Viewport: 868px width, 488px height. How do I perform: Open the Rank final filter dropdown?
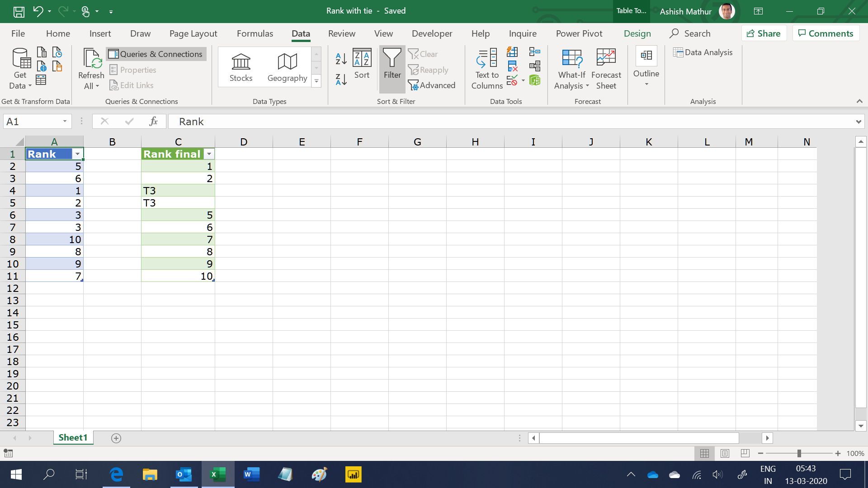click(209, 154)
